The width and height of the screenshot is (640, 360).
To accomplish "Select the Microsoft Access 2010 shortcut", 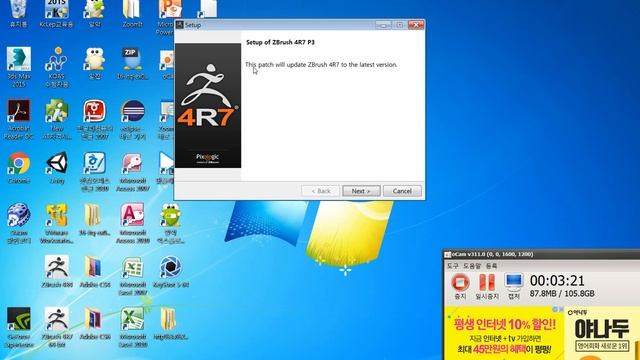I will tap(132, 223).
